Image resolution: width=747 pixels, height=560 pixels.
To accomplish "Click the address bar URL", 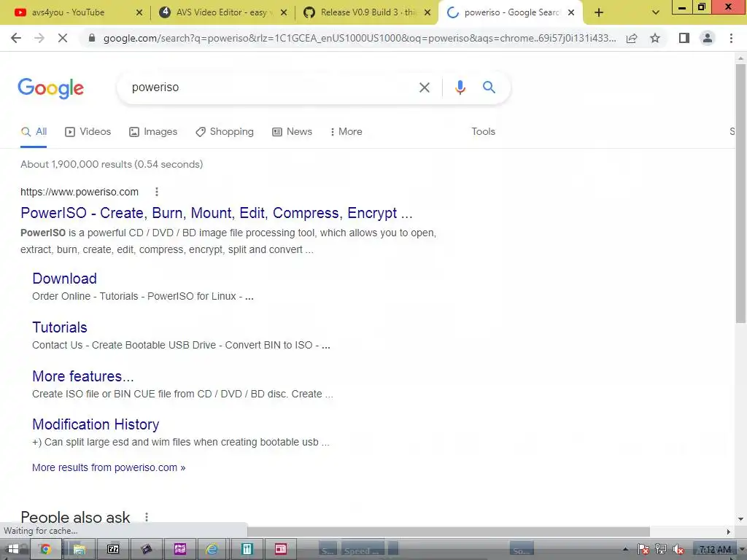I will [360, 38].
